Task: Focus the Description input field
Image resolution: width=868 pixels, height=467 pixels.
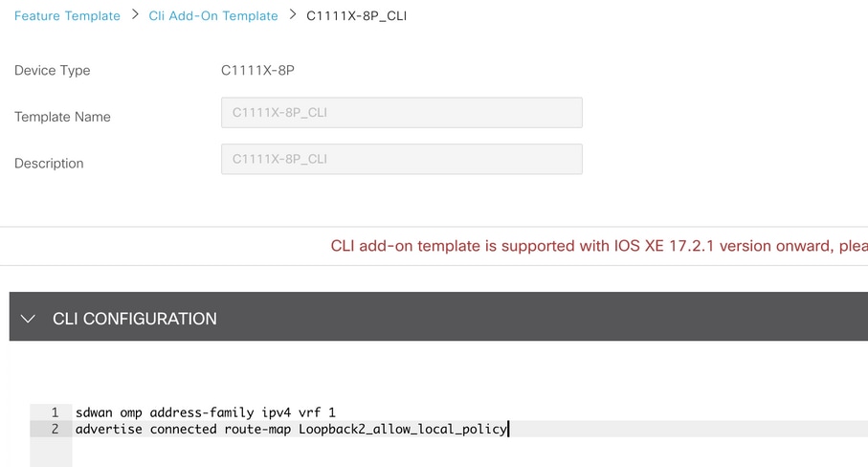Action: [401, 159]
